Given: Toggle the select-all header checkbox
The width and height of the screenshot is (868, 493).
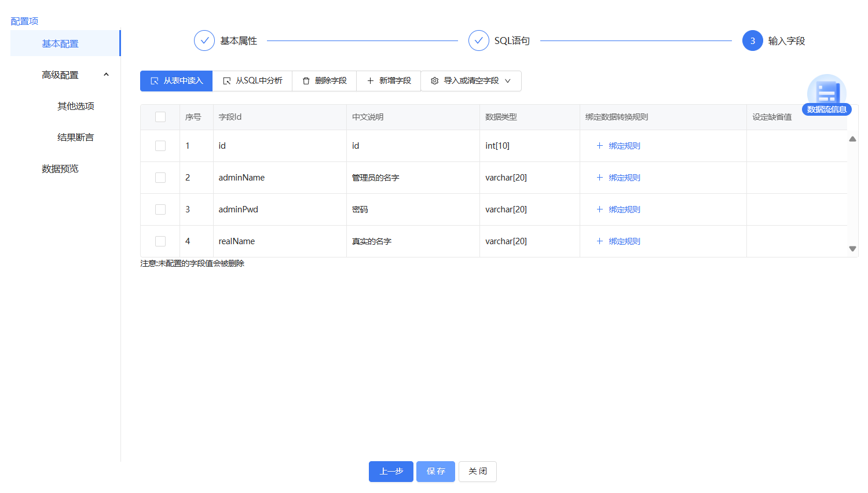Looking at the screenshot, I should [x=160, y=117].
